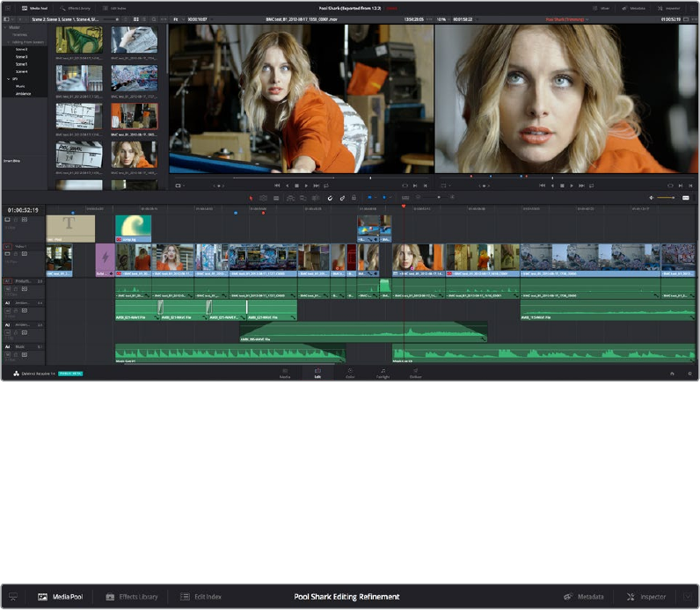The image size is (700, 610).
Task: Select the Ambience bin under SFX
Action: (23, 94)
